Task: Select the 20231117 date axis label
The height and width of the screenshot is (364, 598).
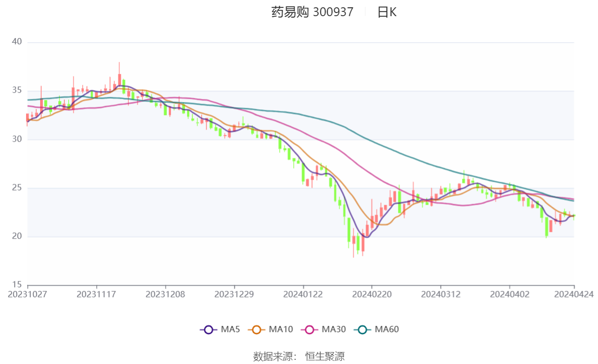Action: 96,295
